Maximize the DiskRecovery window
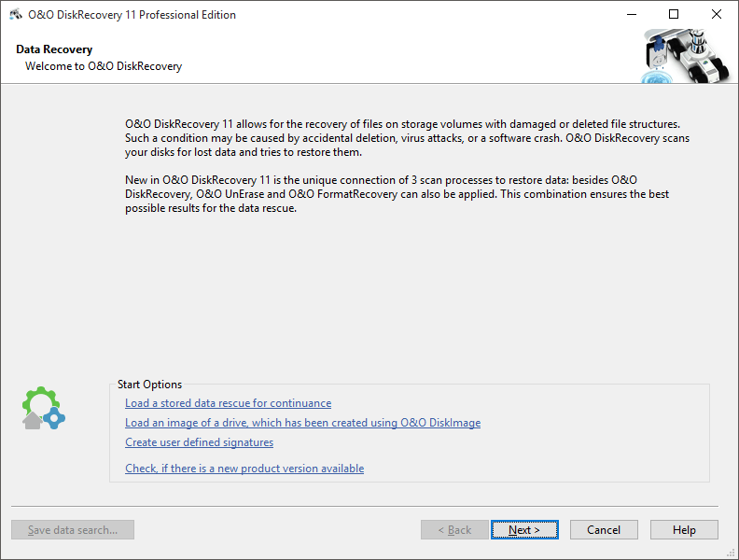This screenshot has width=739, height=560. (x=673, y=15)
